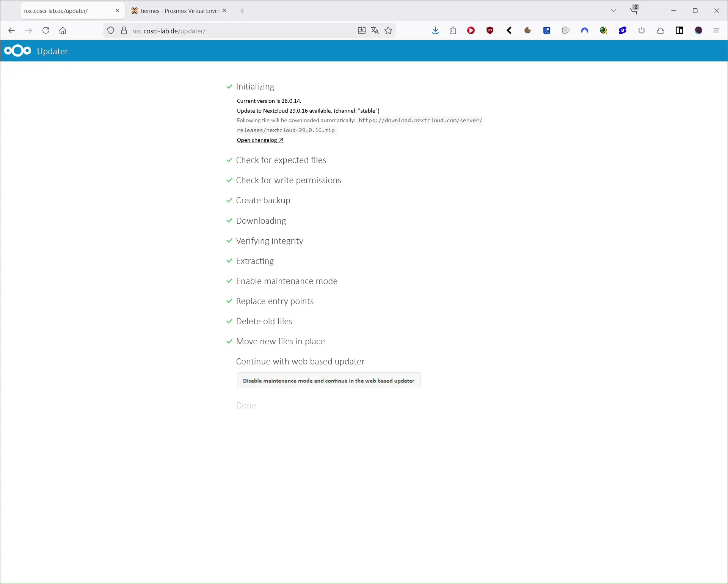
Task: Open the NordVPN extension popup
Action: point(585,30)
